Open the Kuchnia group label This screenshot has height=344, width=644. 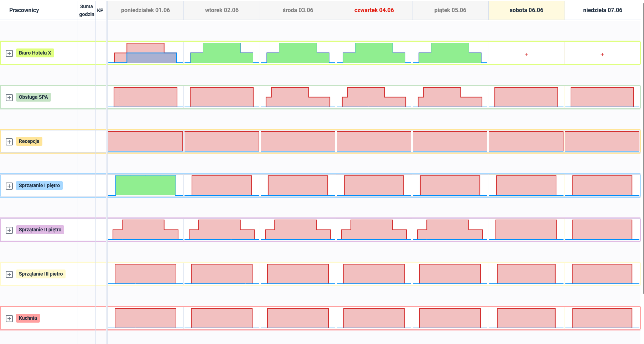(28, 318)
